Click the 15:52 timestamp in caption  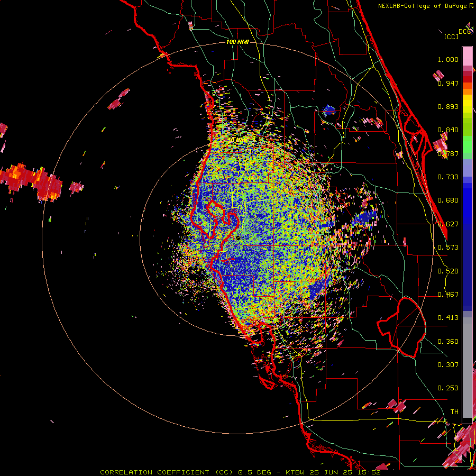[x=370, y=472]
